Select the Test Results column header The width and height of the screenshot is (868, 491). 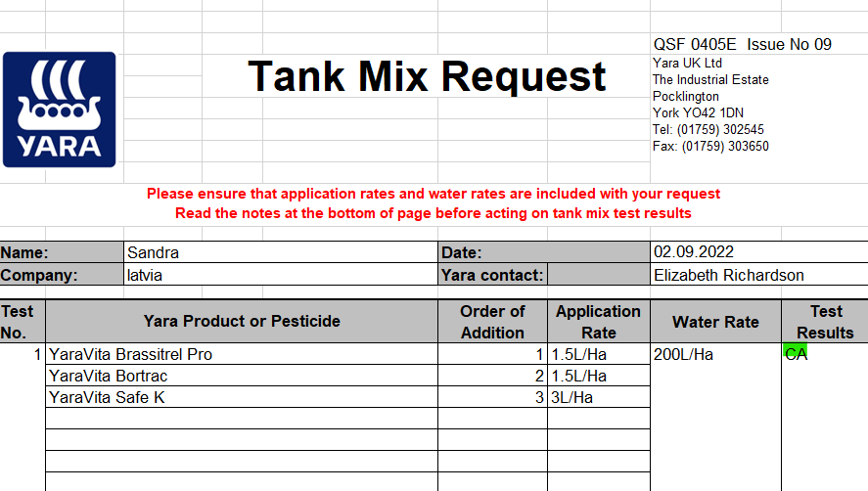pos(825,322)
